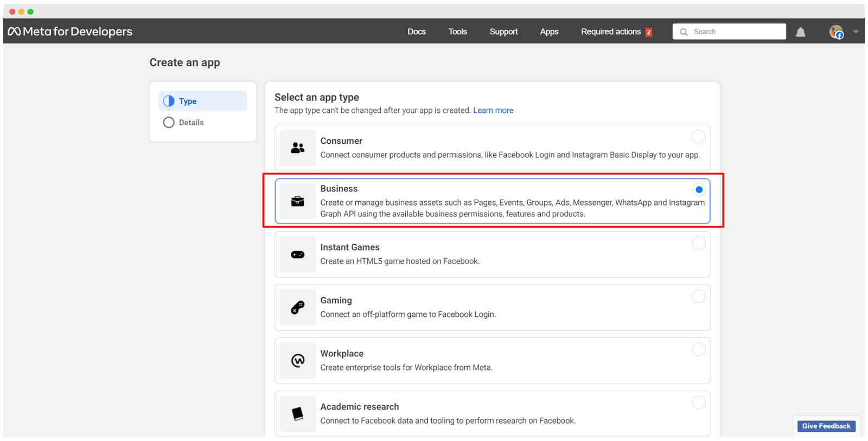Click the Instant Games controller icon
This screenshot has height=441, width=868.
[297, 254]
